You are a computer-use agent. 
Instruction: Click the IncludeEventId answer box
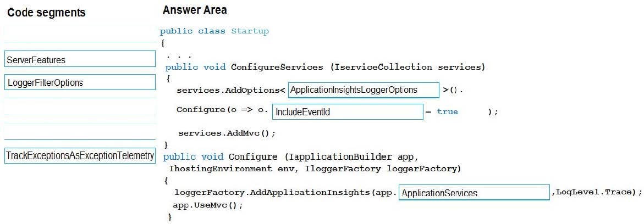347,112
